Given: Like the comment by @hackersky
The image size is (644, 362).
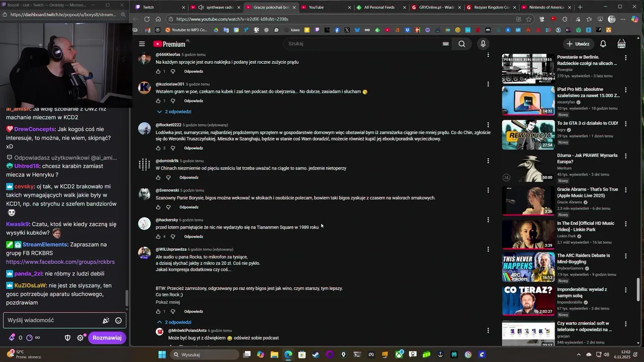Looking at the screenshot, I should (x=158, y=237).
